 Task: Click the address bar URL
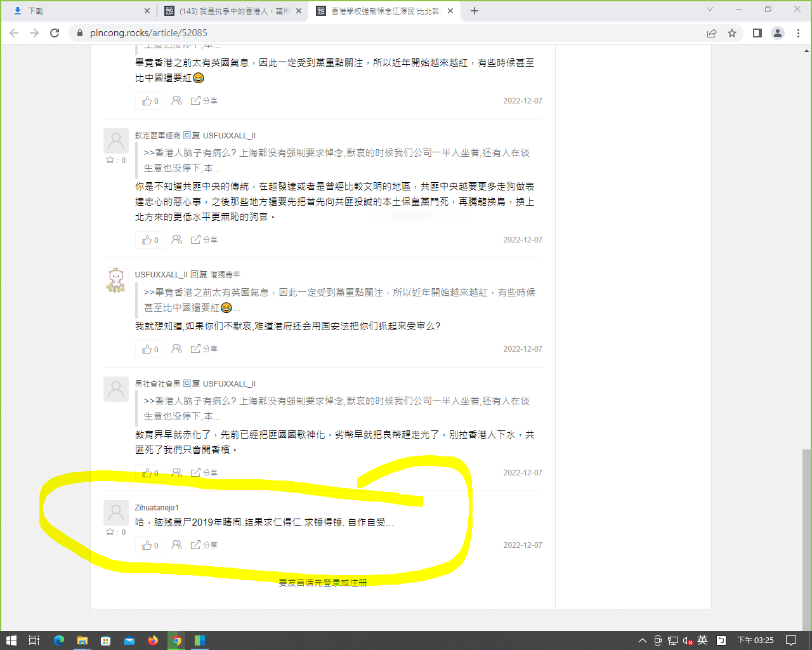(148, 33)
